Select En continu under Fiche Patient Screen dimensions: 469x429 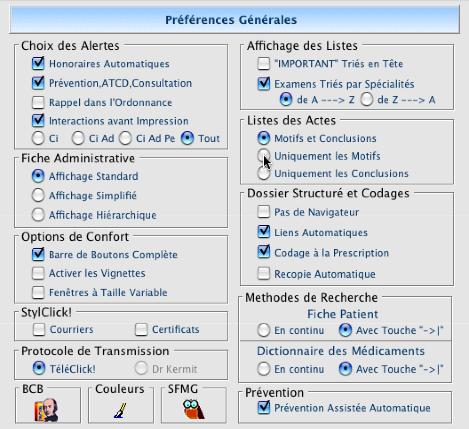pos(264,330)
